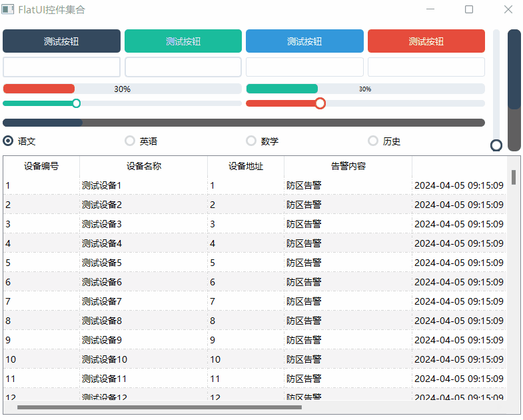This screenshot has height=420, width=523.
Task: Select cell 测试设备1
Action: 143,185
